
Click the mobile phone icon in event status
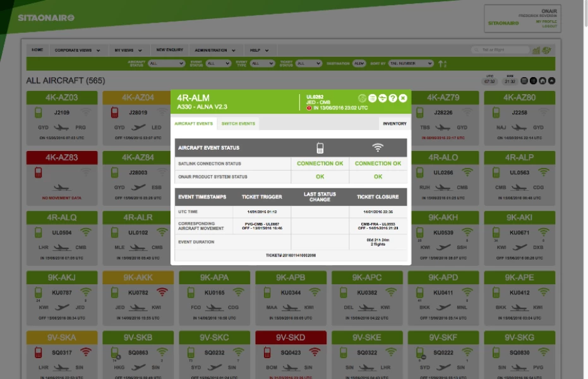coord(320,148)
